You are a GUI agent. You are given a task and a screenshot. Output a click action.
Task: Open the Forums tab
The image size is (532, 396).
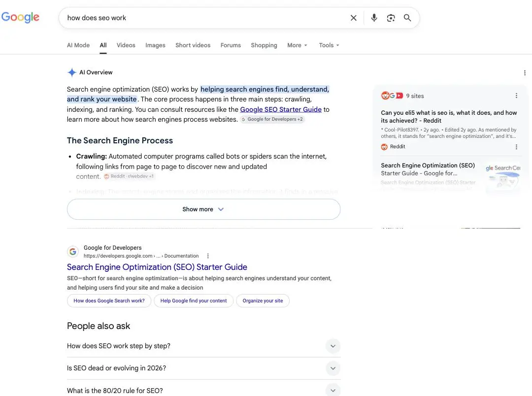click(x=231, y=45)
